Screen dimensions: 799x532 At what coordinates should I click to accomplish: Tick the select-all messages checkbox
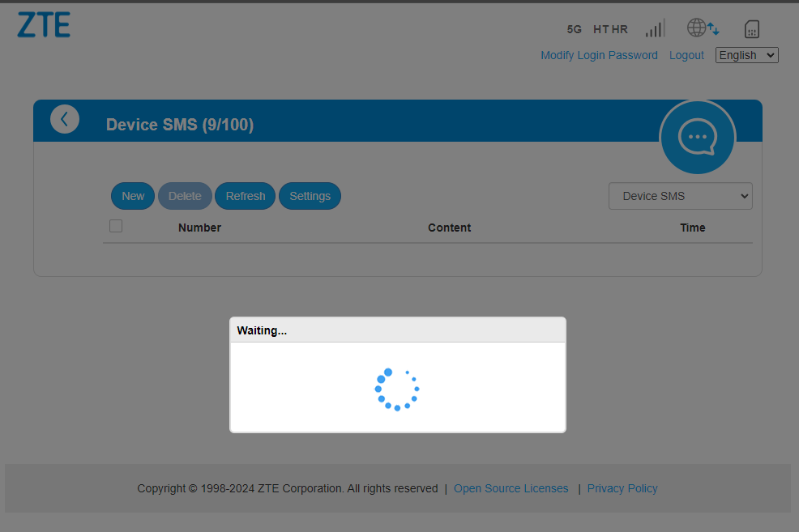[116, 226]
